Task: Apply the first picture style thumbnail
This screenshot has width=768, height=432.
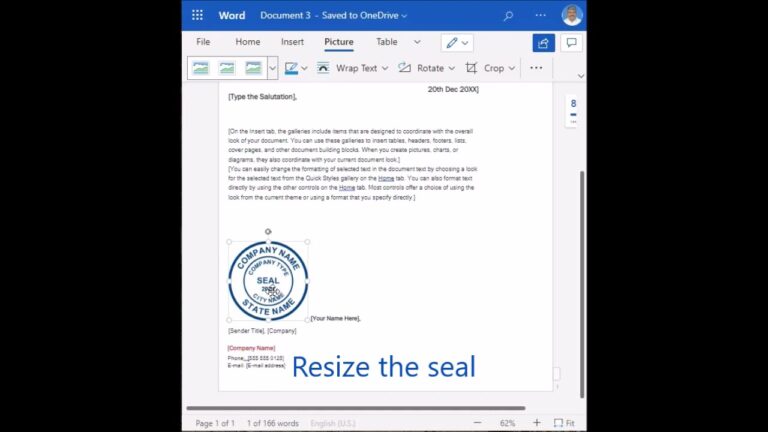Action: (201, 68)
